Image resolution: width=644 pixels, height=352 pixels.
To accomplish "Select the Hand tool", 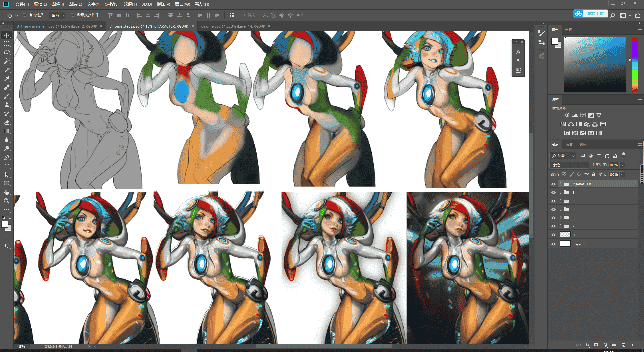I will 7,192.
